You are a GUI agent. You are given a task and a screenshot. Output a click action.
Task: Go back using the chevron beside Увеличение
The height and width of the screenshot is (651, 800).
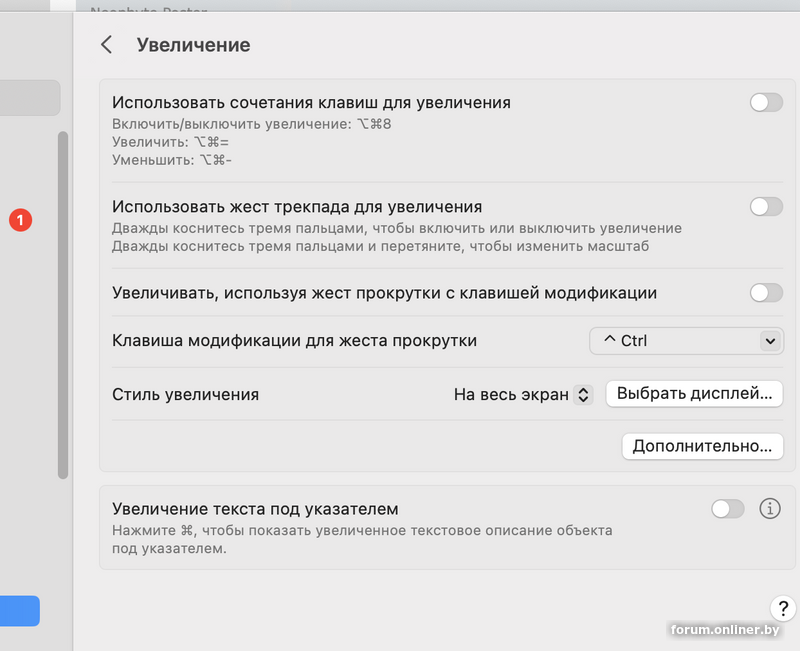tap(106, 45)
